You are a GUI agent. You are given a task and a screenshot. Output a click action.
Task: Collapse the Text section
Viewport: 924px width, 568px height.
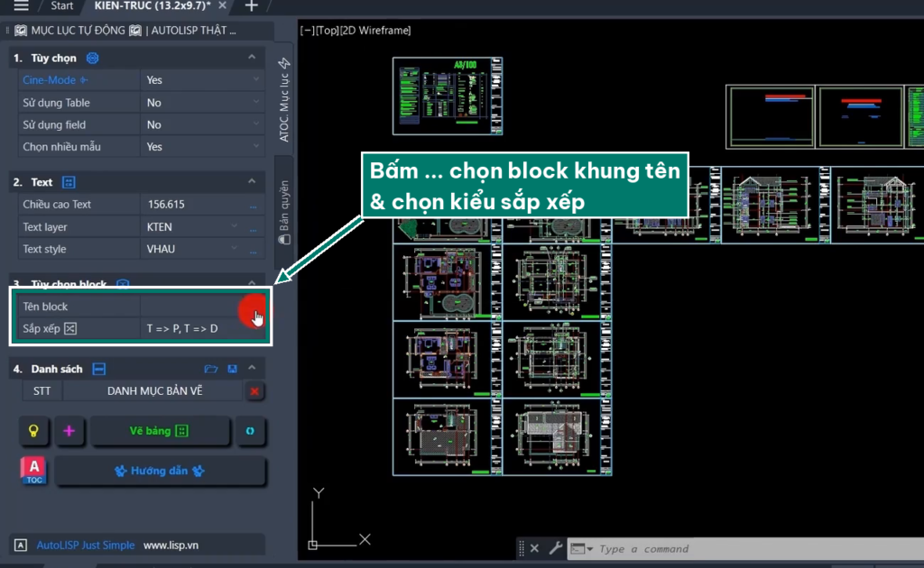tap(253, 181)
